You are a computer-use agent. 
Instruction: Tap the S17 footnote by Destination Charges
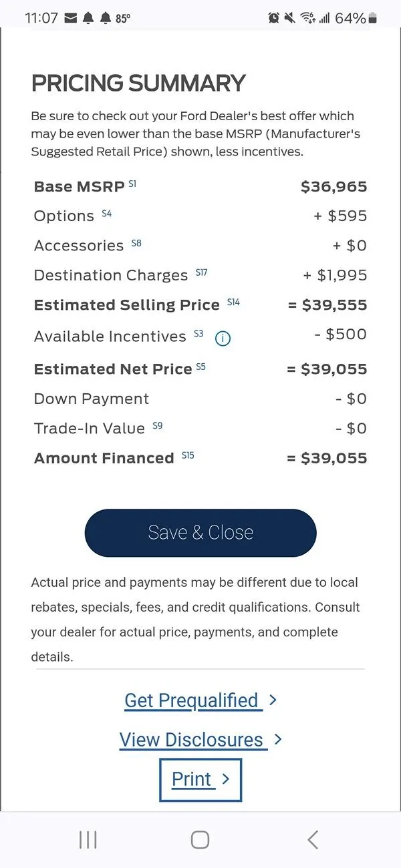coord(201,272)
